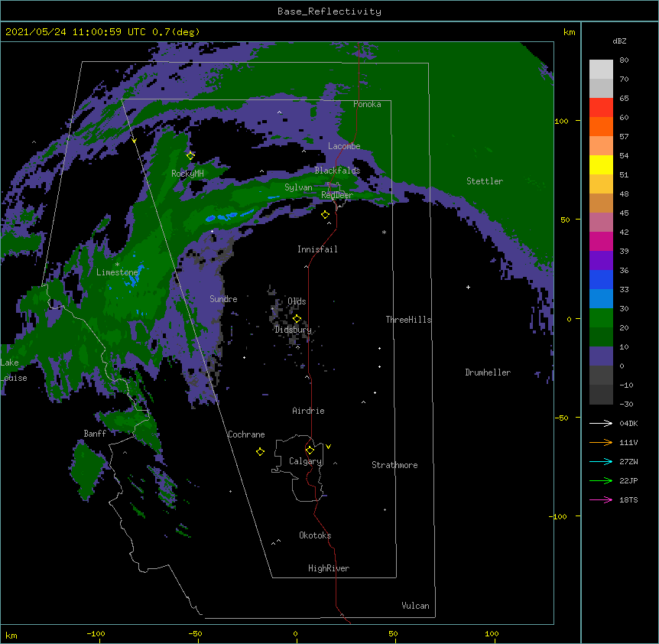The width and height of the screenshot is (659, 644).
Task: Click the magenta 39–42 dBZ legend swatch
Action: 601,241
